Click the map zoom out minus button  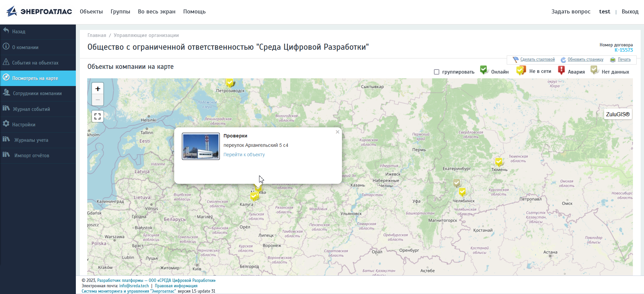point(98,100)
